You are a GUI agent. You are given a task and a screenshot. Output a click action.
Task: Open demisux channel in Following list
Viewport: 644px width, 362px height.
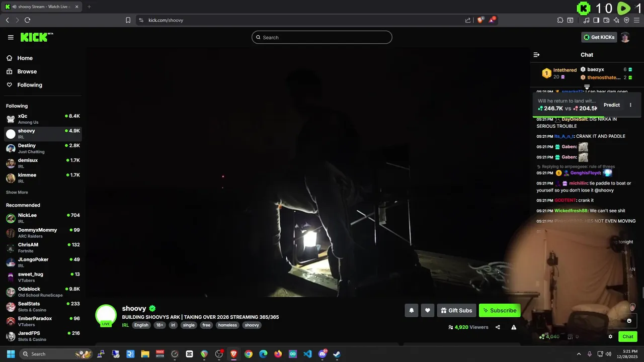(43, 163)
